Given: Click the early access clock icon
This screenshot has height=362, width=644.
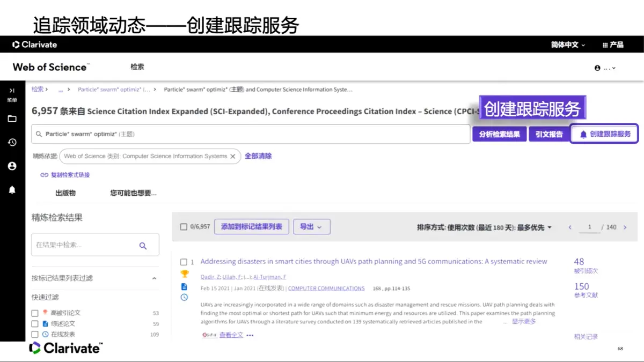Looking at the screenshot, I should coord(184,297).
